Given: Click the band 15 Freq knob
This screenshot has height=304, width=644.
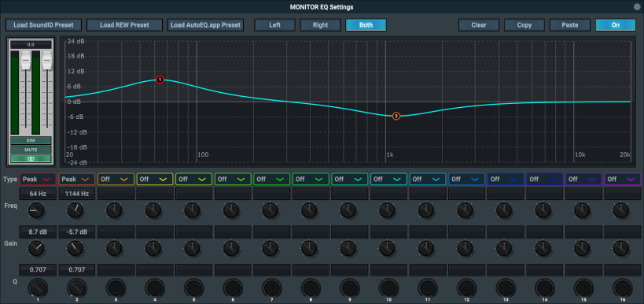Looking at the screenshot, I should (582, 210).
